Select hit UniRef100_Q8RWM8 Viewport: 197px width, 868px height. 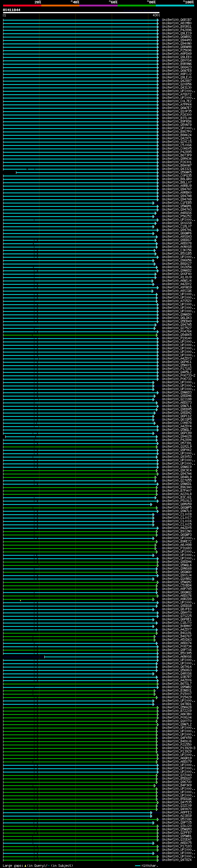tap(176, 47)
